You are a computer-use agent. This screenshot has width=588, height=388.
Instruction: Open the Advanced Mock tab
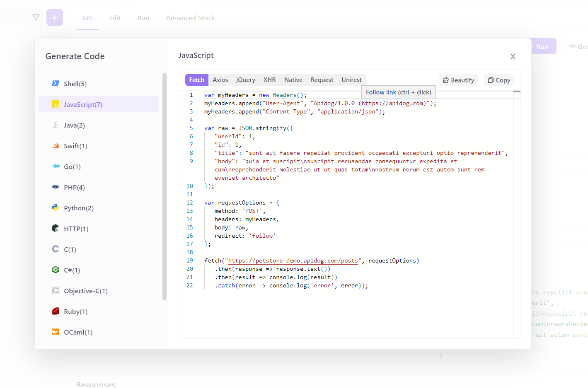[190, 18]
